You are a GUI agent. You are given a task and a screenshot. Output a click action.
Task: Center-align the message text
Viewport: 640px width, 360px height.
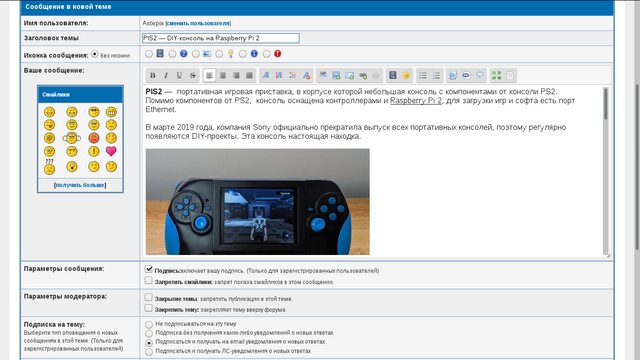222,76
